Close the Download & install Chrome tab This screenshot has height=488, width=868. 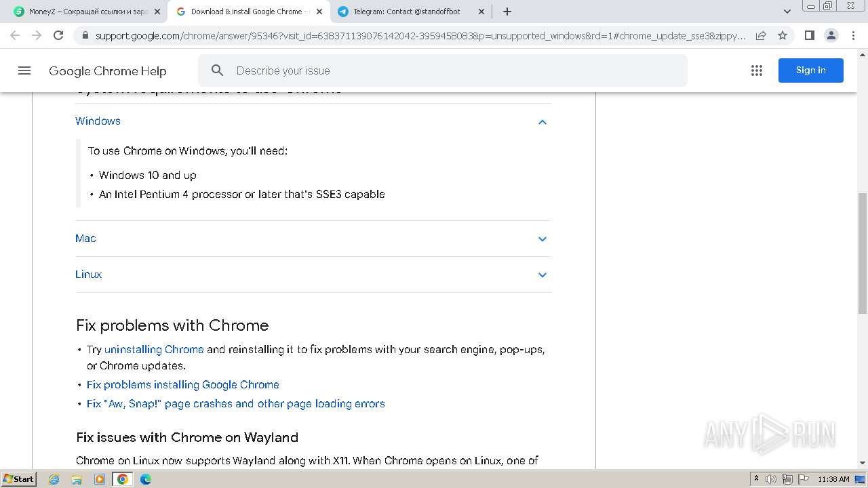(319, 12)
